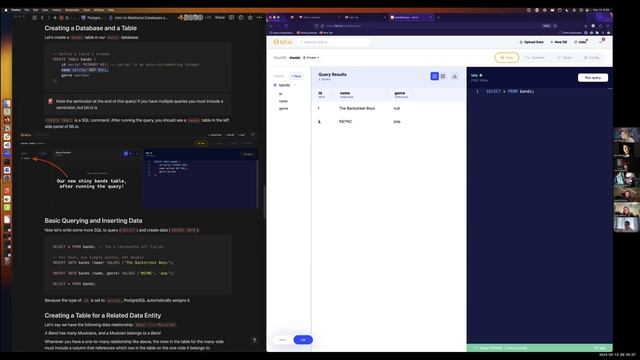Image resolution: width=640 pixels, height=360 pixels.
Task: Click Share in the notes window toolbar
Action: pos(220,18)
